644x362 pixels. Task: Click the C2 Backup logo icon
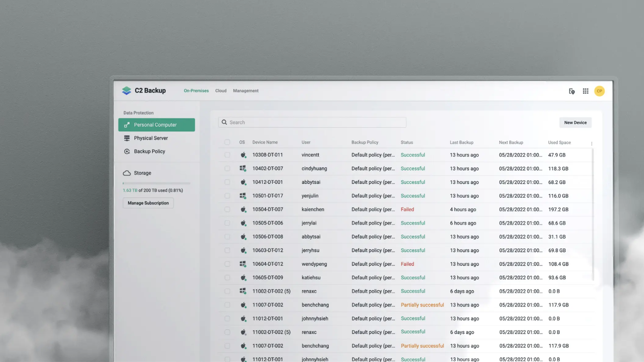tap(126, 90)
